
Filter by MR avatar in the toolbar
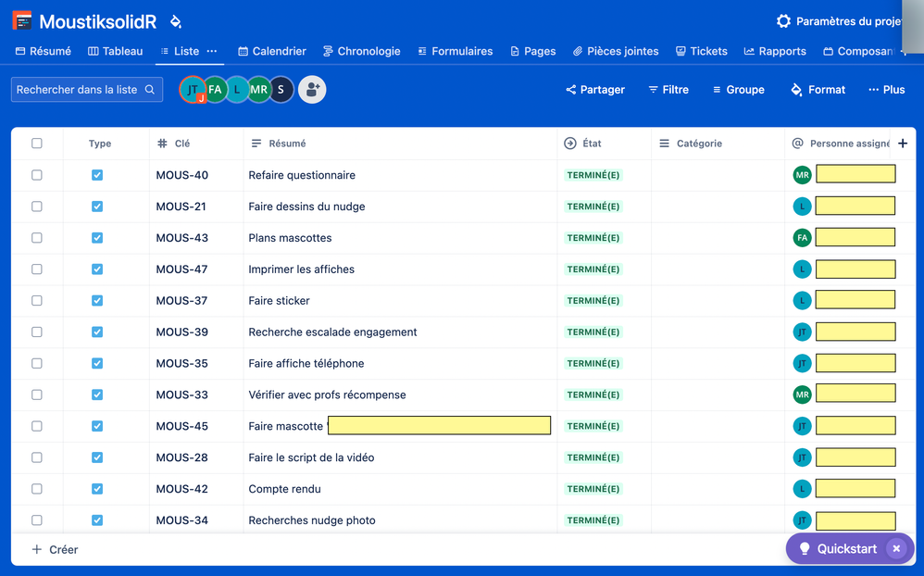(258, 90)
